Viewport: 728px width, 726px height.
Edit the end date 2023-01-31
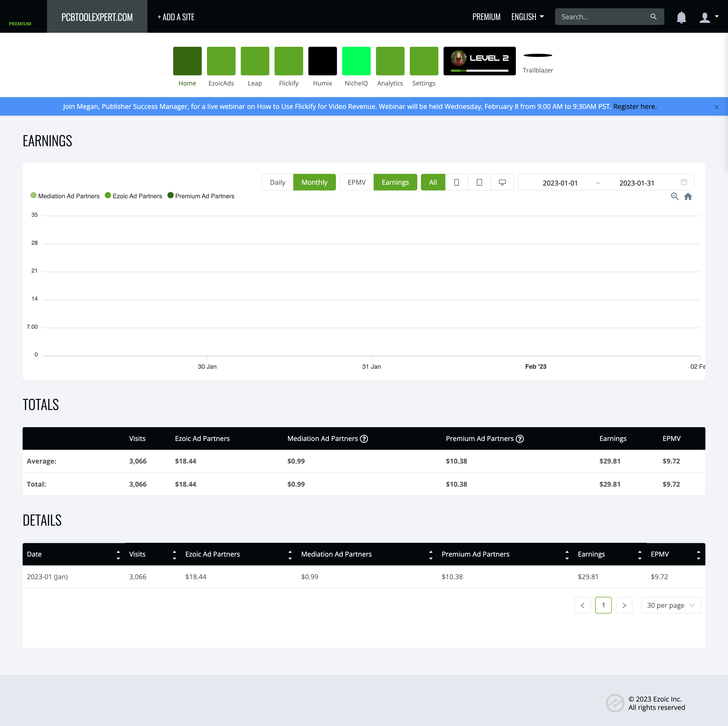coord(637,183)
